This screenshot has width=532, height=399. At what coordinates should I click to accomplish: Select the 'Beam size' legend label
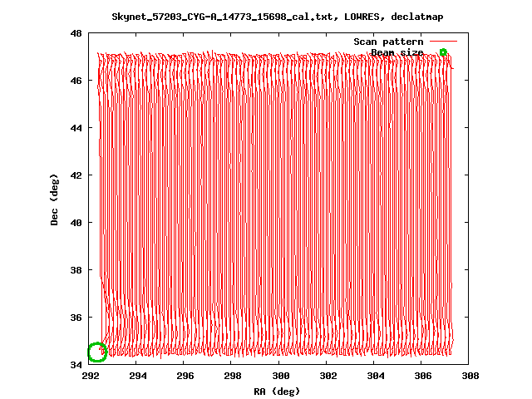click(397, 52)
